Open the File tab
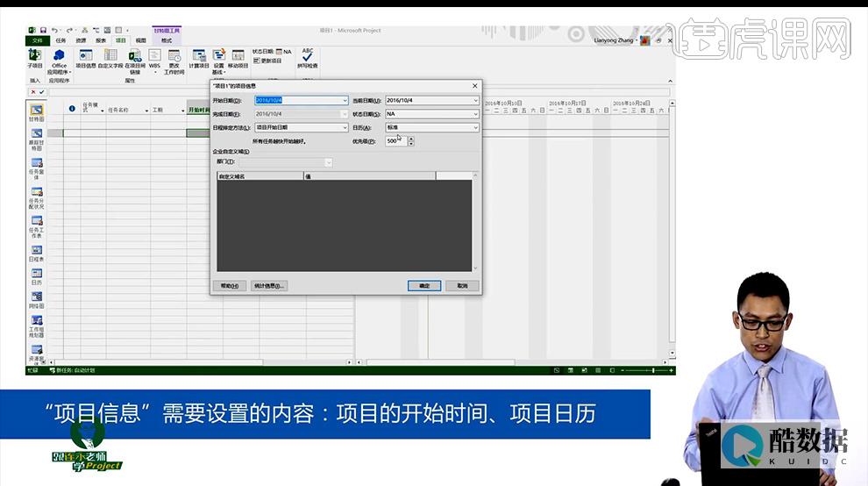 [37, 40]
